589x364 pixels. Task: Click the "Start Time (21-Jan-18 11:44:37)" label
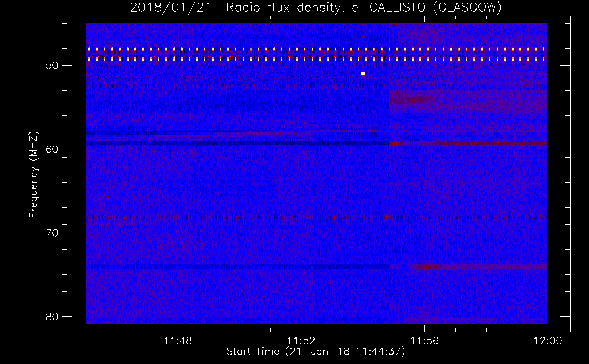coord(316,352)
